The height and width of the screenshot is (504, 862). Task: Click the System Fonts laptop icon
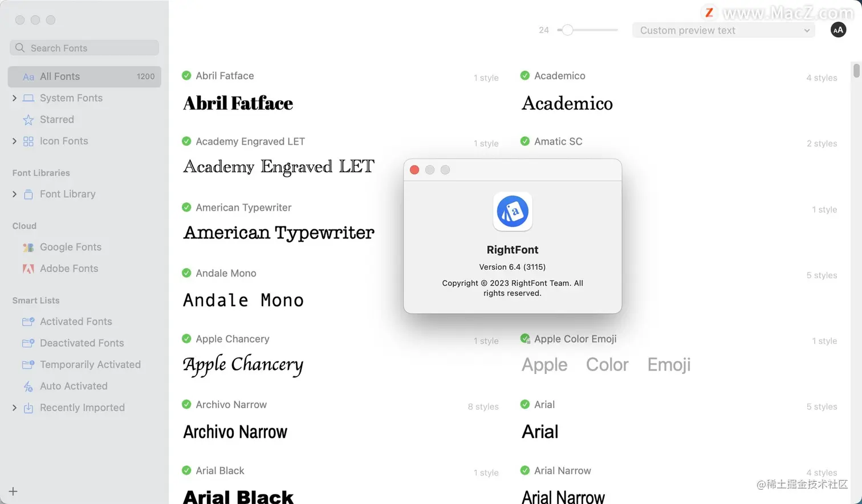(28, 98)
